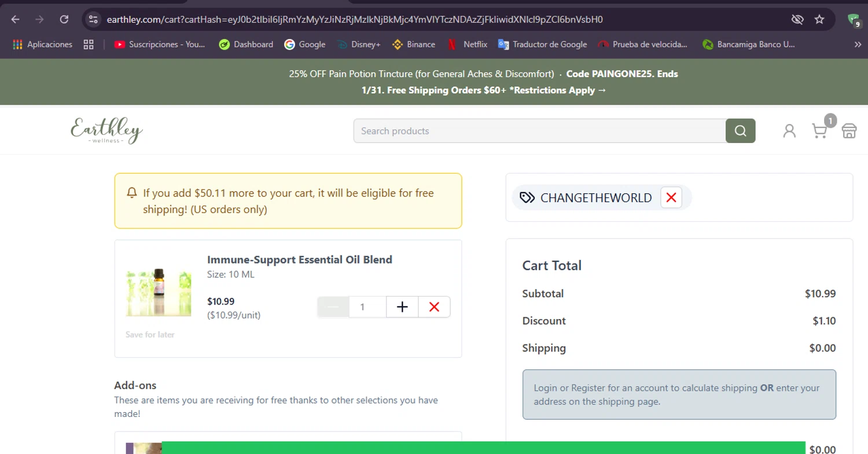Remove the CHANGETHEWORLD coupon code
Screen dimensions: 868x454
pyautogui.click(x=671, y=197)
